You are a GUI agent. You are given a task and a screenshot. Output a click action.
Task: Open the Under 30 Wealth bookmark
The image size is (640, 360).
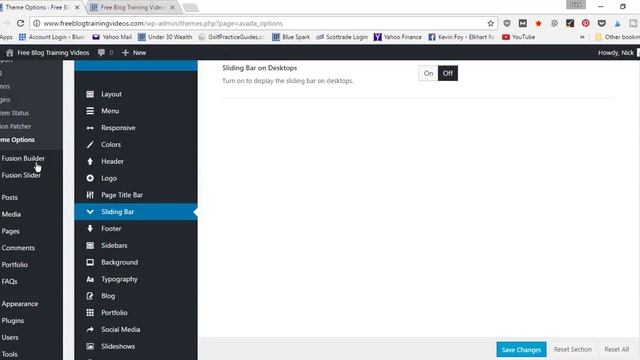(x=165, y=37)
